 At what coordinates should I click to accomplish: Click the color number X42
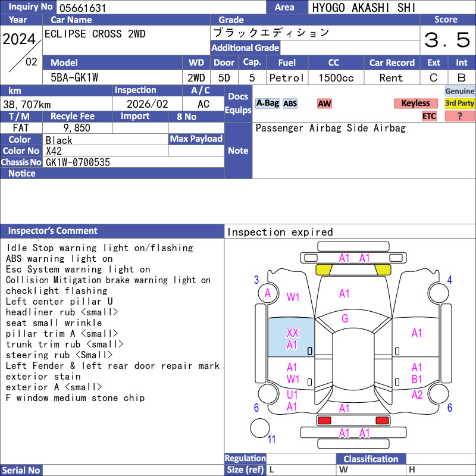(54, 151)
